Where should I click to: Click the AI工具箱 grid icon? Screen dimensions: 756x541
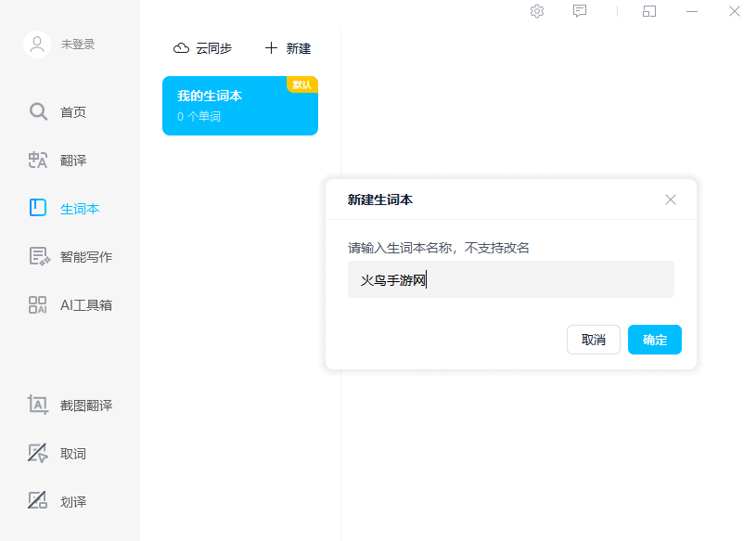(x=38, y=304)
